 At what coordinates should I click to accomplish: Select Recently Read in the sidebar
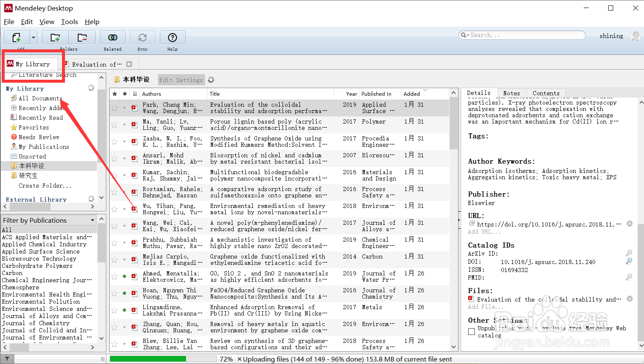(40, 118)
